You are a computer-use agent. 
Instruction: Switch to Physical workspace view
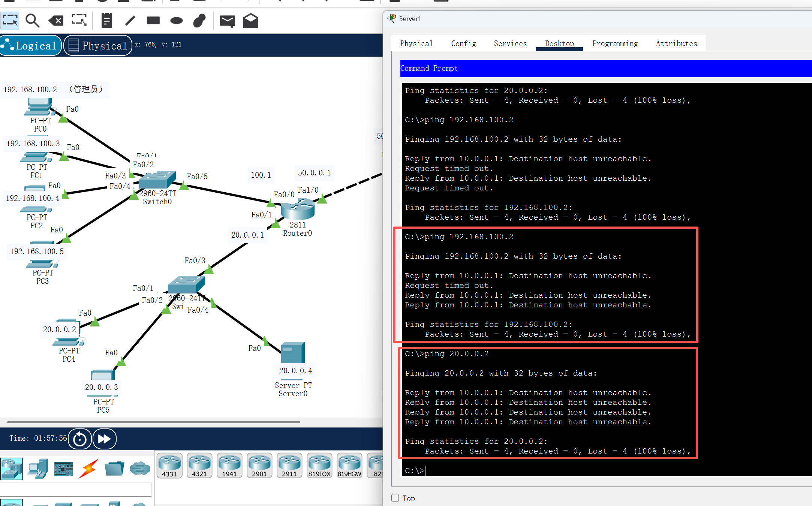pyautogui.click(x=98, y=45)
